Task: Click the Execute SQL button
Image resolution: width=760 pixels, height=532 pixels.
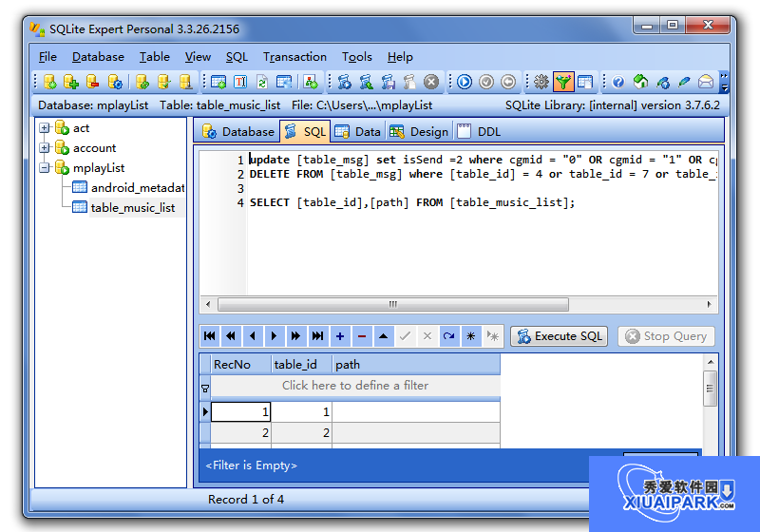Action: coord(560,336)
